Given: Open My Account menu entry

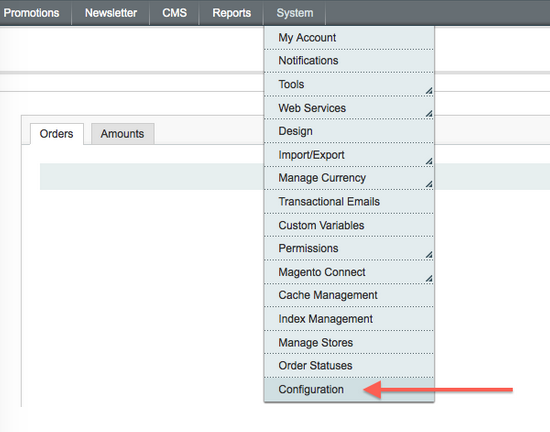Looking at the screenshot, I should click(349, 38).
